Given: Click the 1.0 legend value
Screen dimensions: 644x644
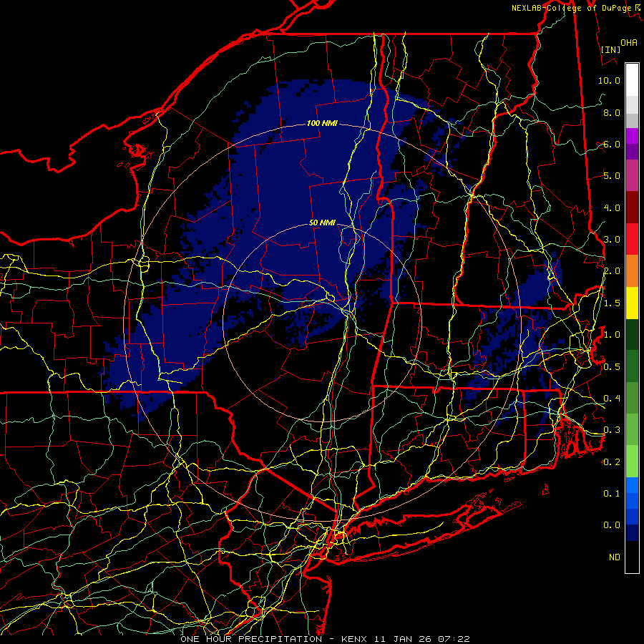Looking at the screenshot, I should pyautogui.click(x=612, y=335).
